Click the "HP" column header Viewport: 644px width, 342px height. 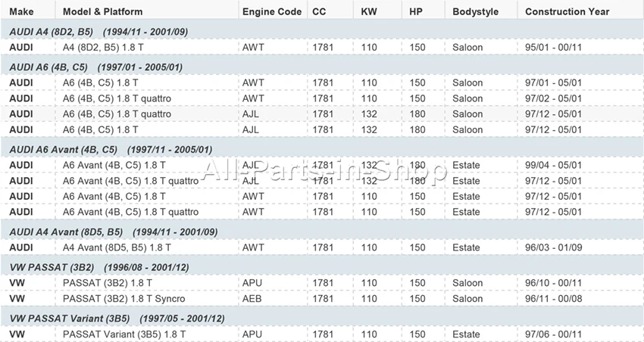click(416, 11)
